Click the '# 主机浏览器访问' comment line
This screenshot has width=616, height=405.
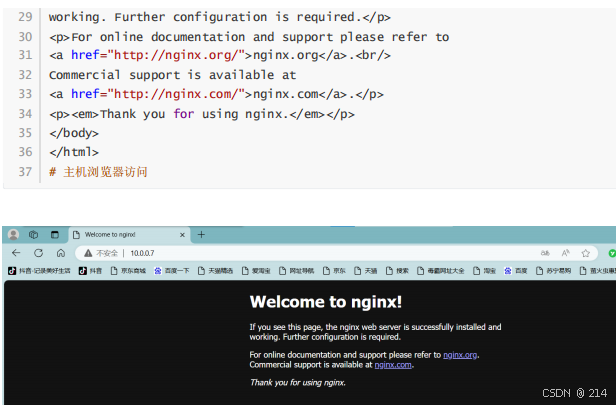(98, 172)
